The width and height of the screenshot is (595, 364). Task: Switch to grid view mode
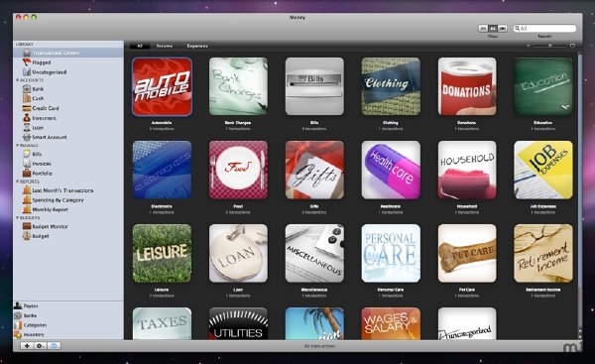(493, 29)
